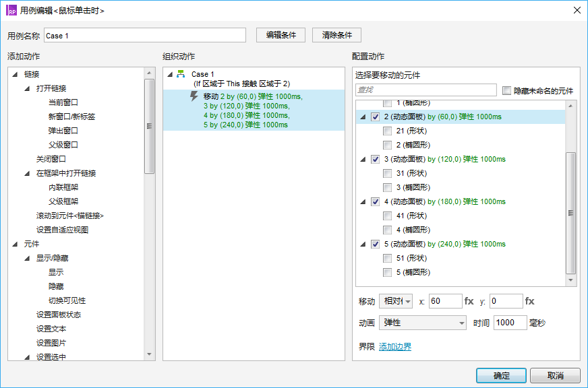
Task: Click the 时间 input field
Action: pos(510,323)
